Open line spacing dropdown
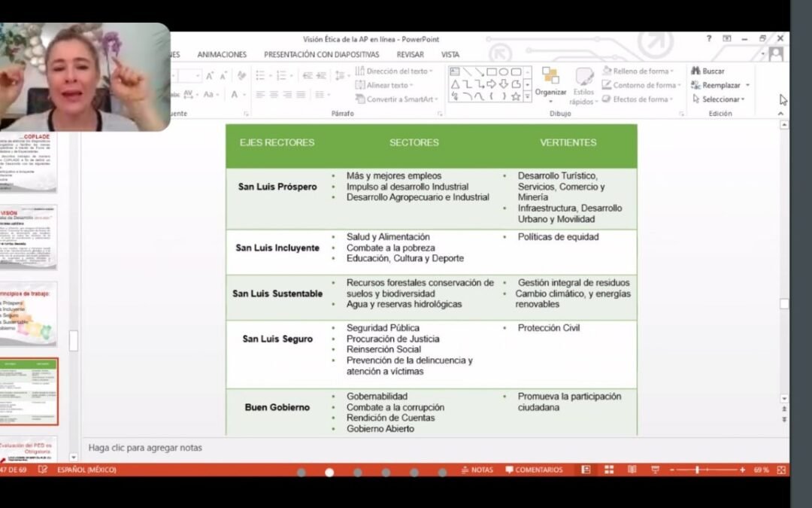The width and height of the screenshot is (812, 508). [x=341, y=76]
